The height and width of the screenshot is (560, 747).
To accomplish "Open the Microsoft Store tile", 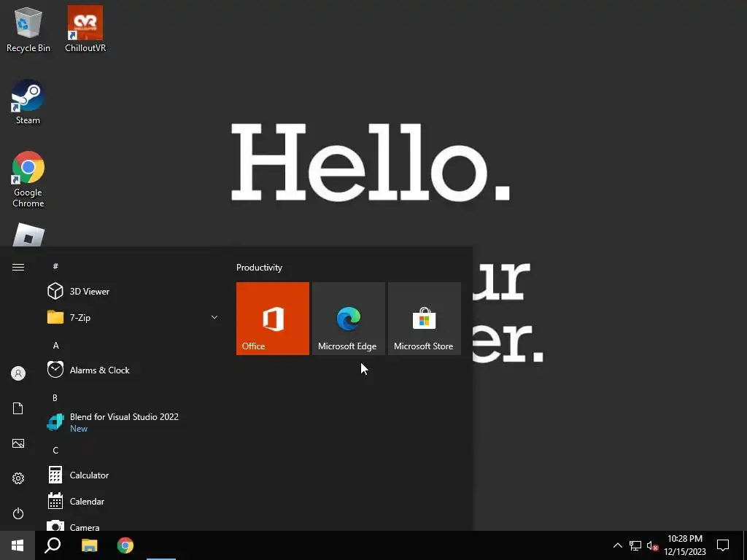I will 425,319.
